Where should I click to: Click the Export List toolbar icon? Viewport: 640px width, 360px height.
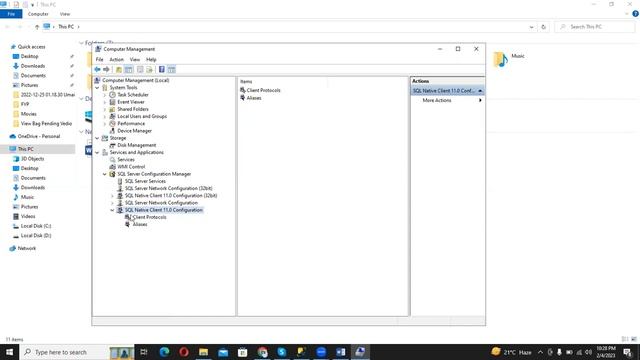(x=149, y=69)
